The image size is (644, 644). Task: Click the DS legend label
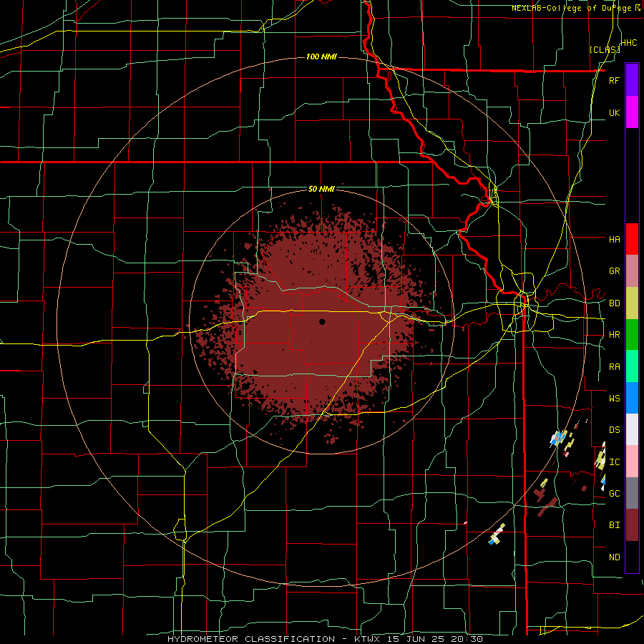[x=614, y=430]
